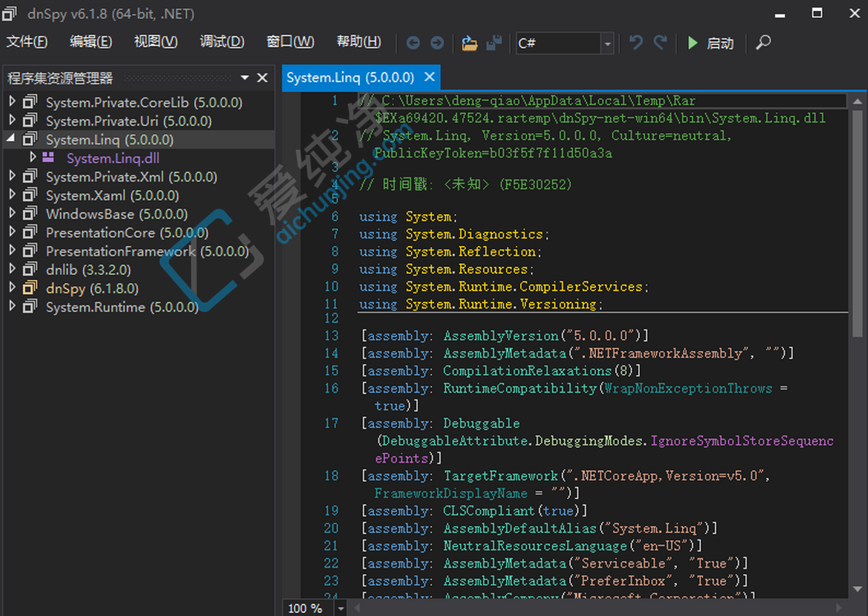Click the navigate backward arrow icon
Image resolution: width=868 pixels, height=616 pixels.
[413, 43]
